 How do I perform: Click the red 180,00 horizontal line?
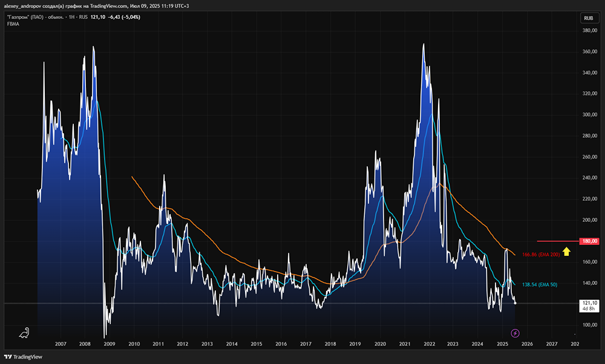(x=558, y=241)
